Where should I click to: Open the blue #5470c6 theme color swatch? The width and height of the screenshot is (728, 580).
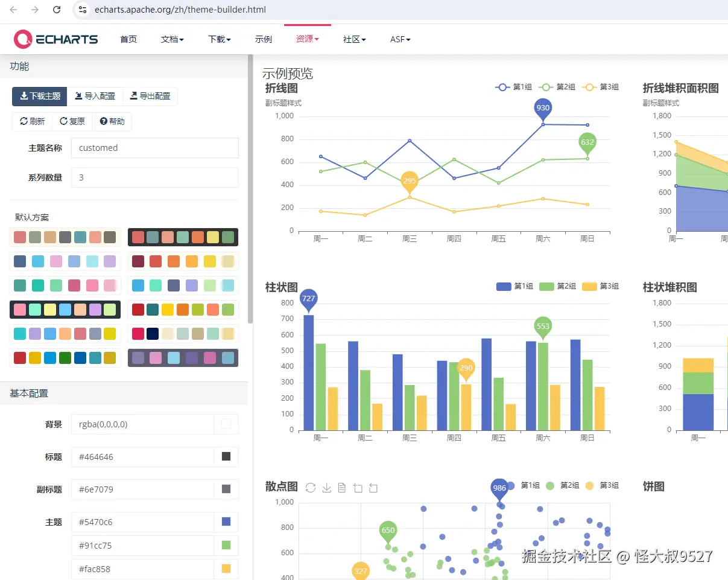coord(226,522)
